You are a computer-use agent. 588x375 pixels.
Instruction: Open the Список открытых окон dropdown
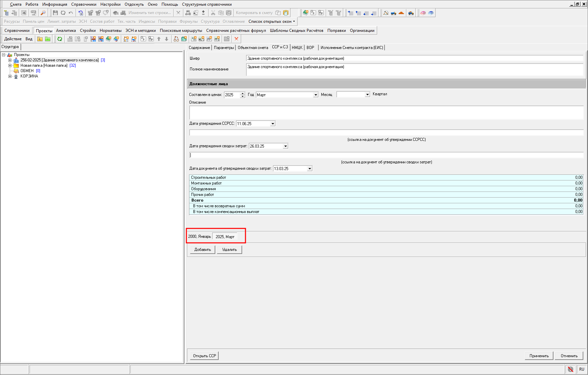[271, 21]
